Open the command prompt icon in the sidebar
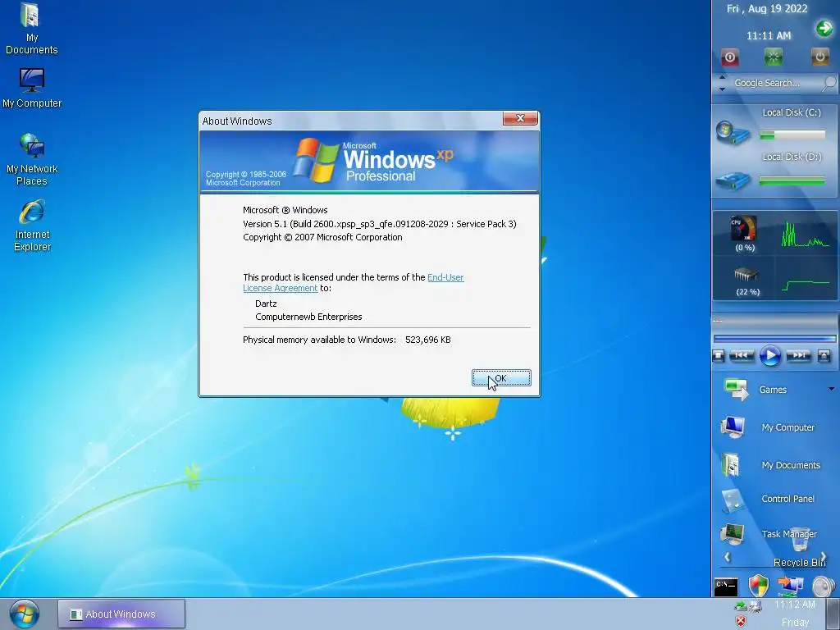Screen dimensions: 840x630 point(726,587)
